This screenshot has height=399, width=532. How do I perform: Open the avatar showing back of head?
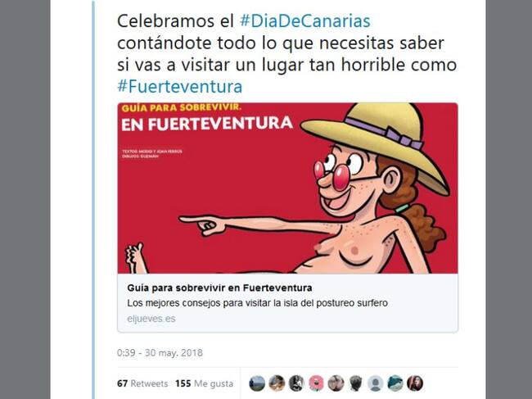tap(355, 383)
